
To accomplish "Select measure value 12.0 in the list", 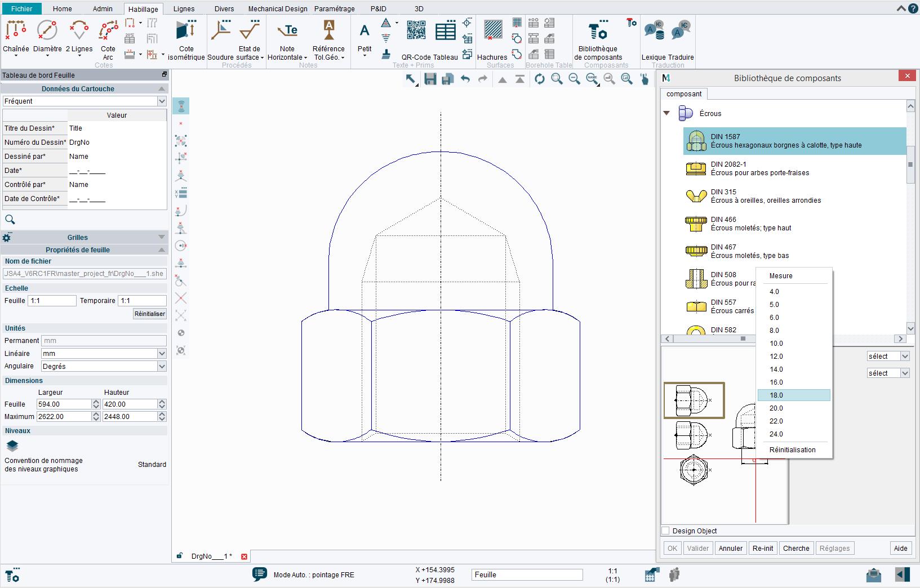I will click(x=776, y=356).
